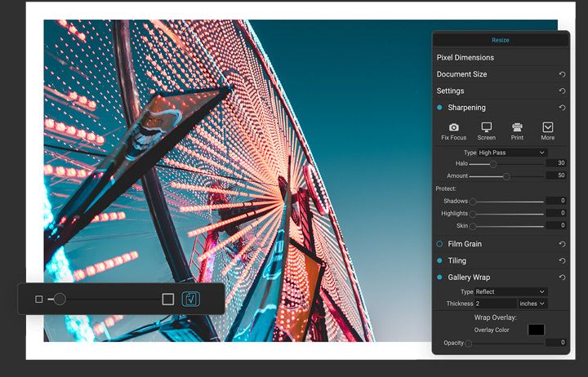This screenshot has height=377, width=588.
Task: Apply the Print sharpening preset
Action: pyautogui.click(x=517, y=131)
